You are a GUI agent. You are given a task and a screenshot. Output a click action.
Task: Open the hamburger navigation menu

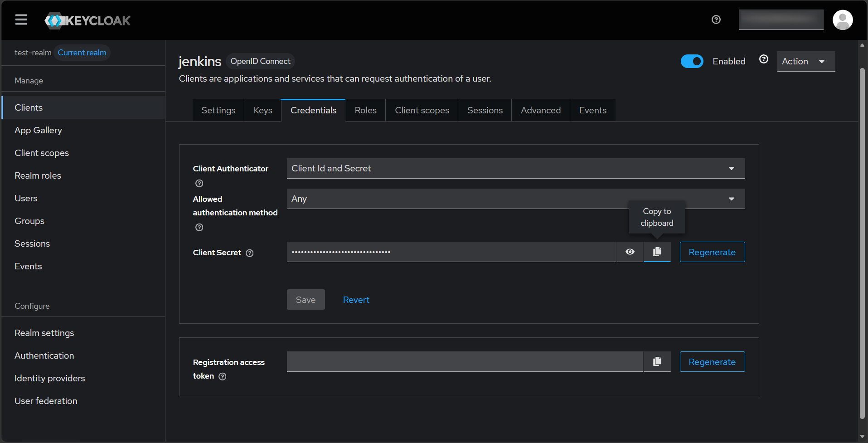[21, 20]
